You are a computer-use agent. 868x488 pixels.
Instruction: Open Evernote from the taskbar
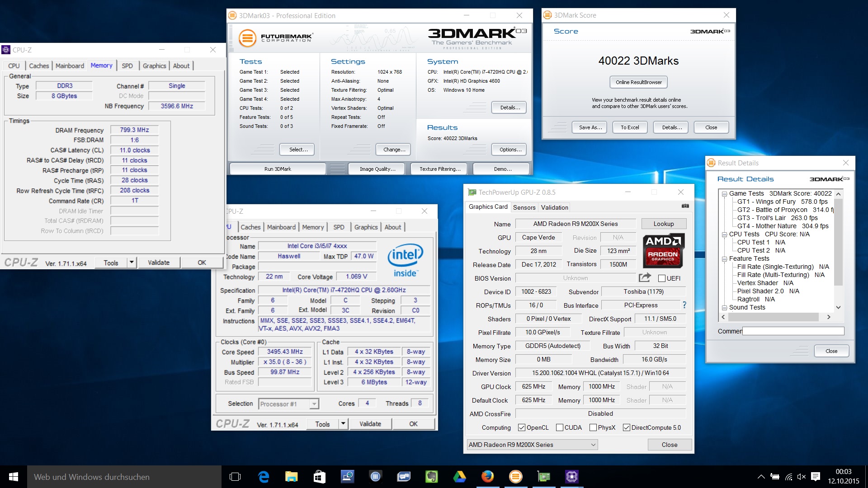[x=432, y=477]
